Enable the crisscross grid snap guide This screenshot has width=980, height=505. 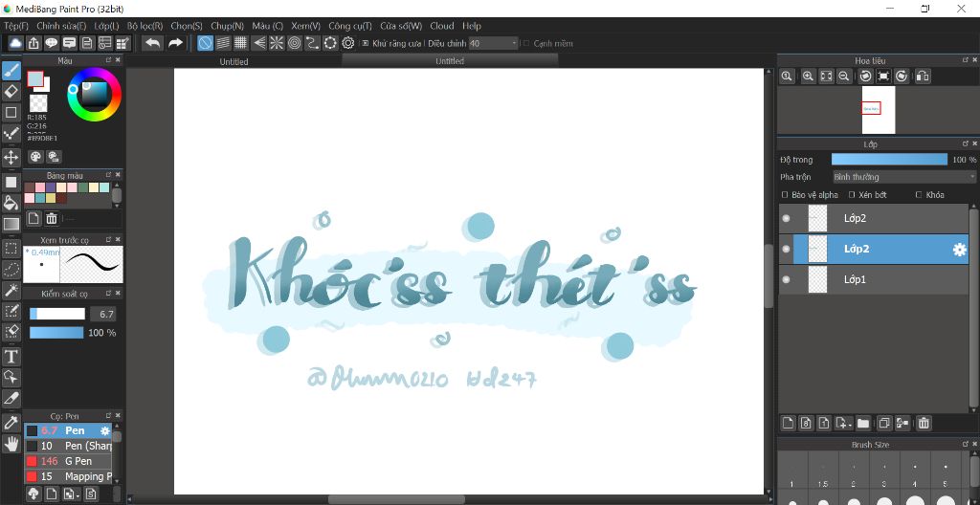tap(240, 43)
